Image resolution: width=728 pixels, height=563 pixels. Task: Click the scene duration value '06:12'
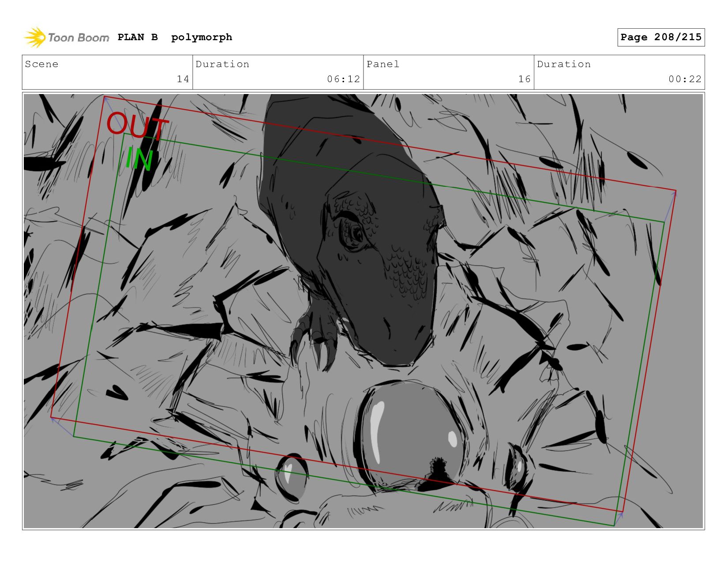[x=344, y=79]
